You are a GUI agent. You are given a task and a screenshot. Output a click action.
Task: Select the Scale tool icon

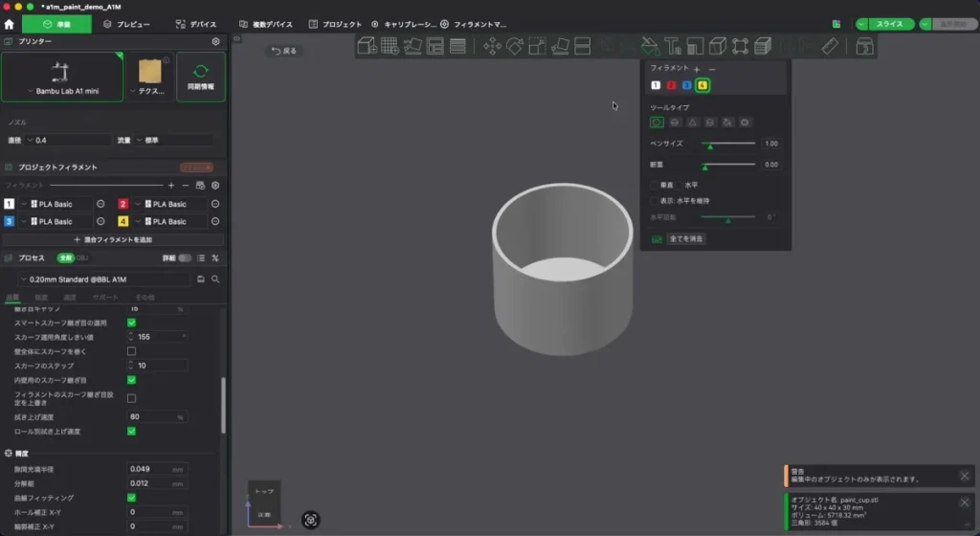537,46
